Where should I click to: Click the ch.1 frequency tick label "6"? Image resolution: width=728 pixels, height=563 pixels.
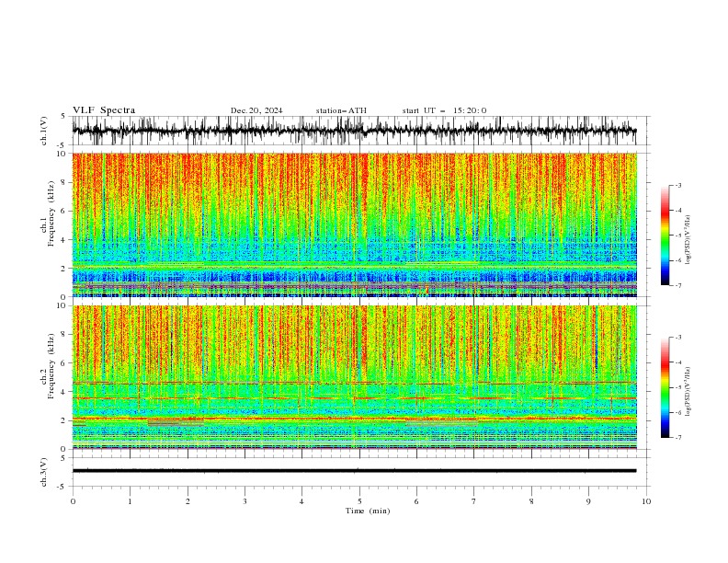(64, 211)
